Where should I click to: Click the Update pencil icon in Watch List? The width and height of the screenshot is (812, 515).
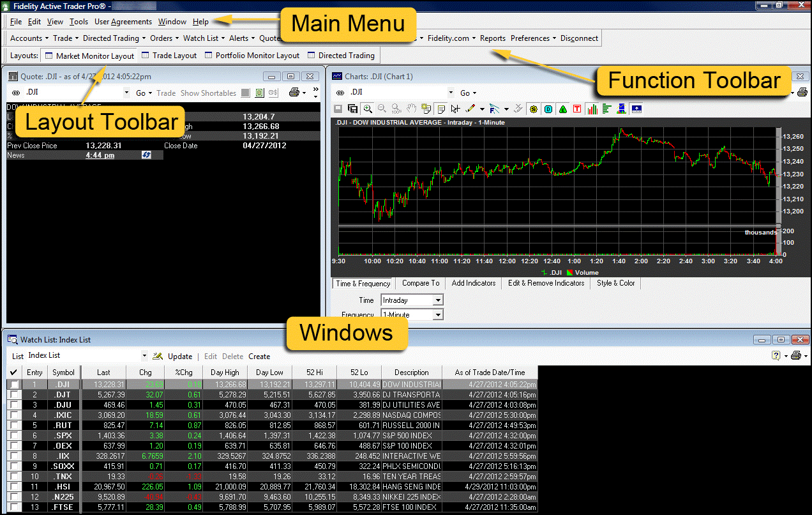(x=157, y=356)
